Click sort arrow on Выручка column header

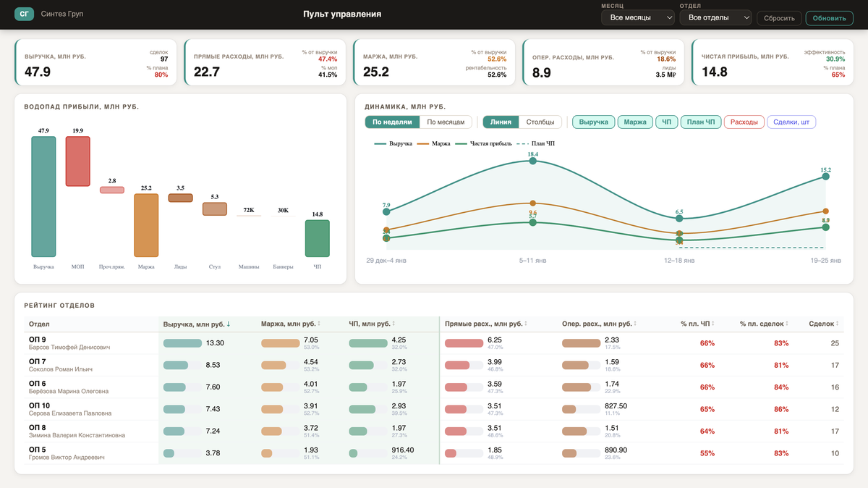coord(229,324)
